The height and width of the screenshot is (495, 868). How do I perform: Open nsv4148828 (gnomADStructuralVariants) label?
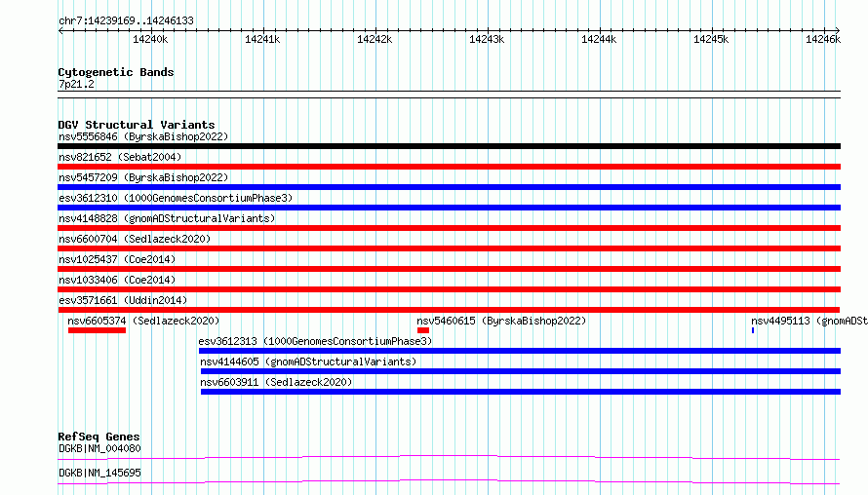click(x=167, y=218)
